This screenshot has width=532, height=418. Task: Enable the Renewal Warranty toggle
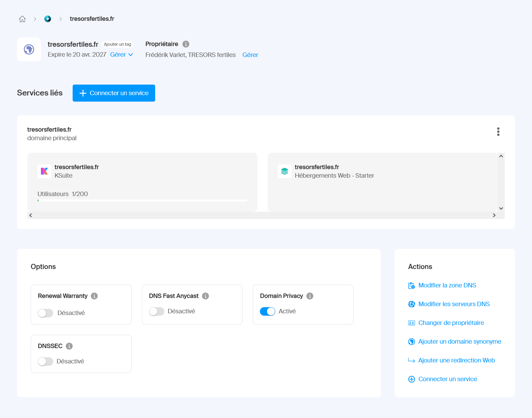click(45, 313)
